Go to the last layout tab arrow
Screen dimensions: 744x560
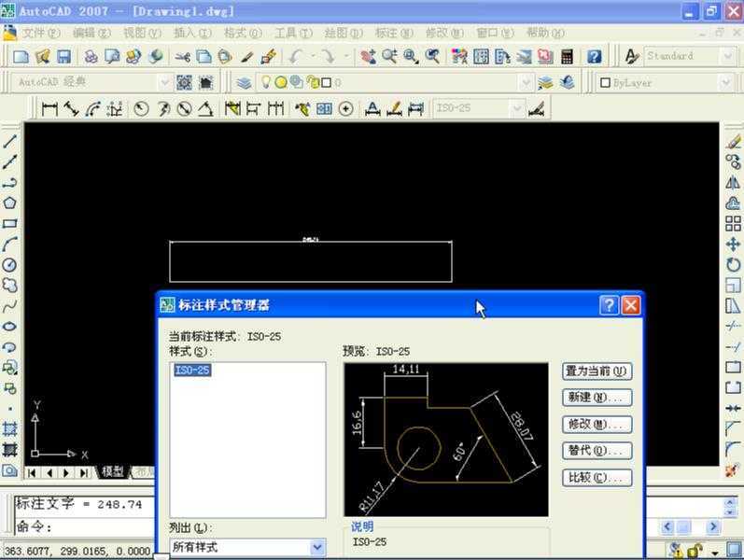click(84, 472)
